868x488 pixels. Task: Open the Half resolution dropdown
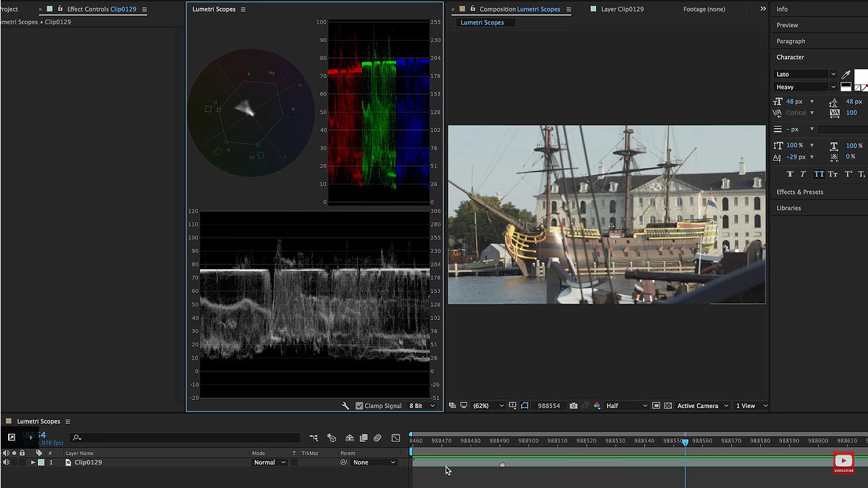click(625, 406)
